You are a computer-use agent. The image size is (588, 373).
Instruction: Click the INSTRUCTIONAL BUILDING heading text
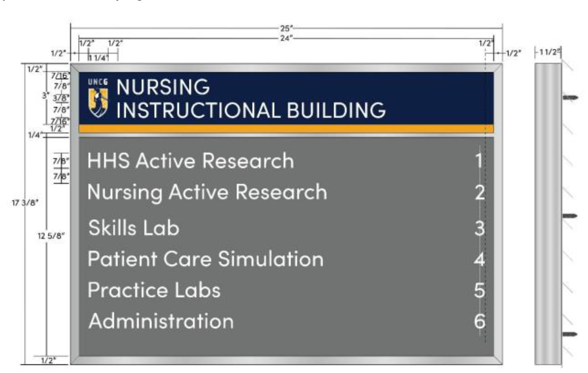point(251,110)
